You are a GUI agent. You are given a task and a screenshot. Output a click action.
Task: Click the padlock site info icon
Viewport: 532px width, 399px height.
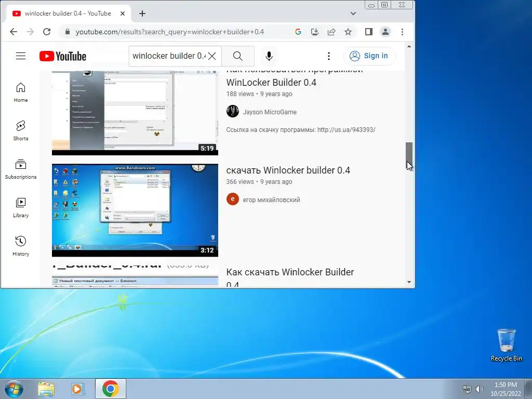click(x=68, y=32)
